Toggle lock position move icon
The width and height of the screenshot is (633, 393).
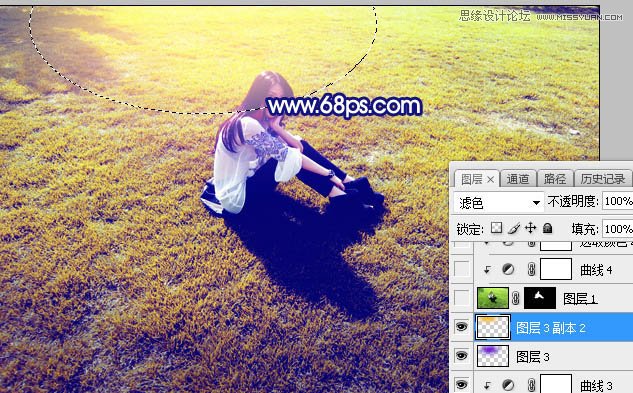[x=530, y=228]
